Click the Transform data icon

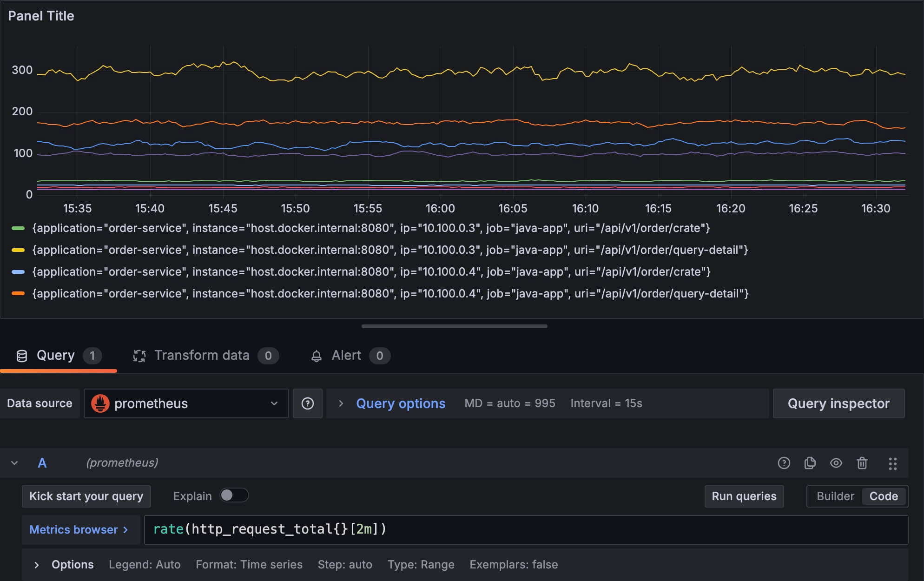tap(139, 356)
